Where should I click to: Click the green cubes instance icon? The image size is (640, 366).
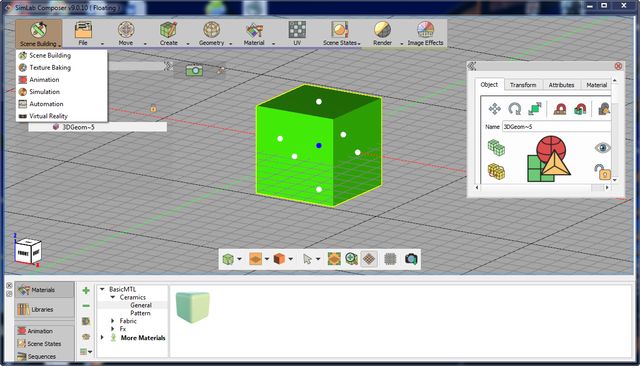[496, 148]
